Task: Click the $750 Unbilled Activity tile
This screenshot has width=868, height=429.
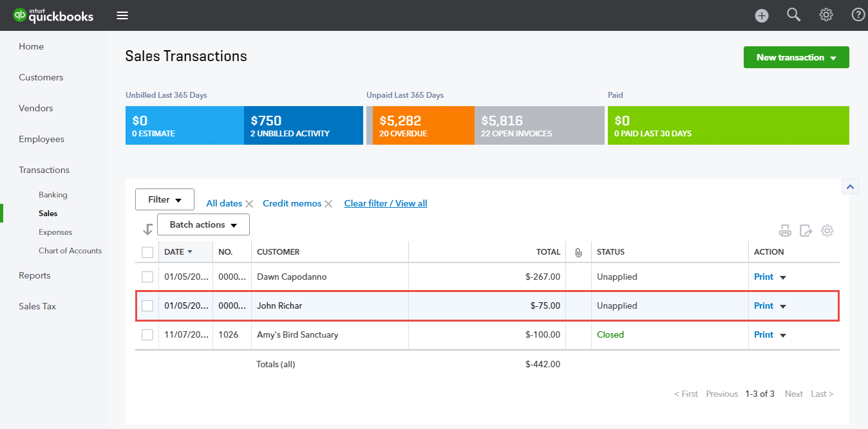Action: (304, 125)
